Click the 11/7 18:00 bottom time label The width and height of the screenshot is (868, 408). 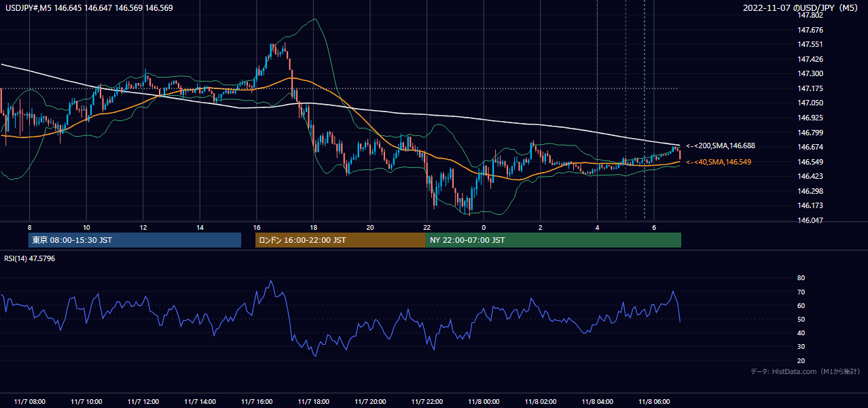[313, 401]
